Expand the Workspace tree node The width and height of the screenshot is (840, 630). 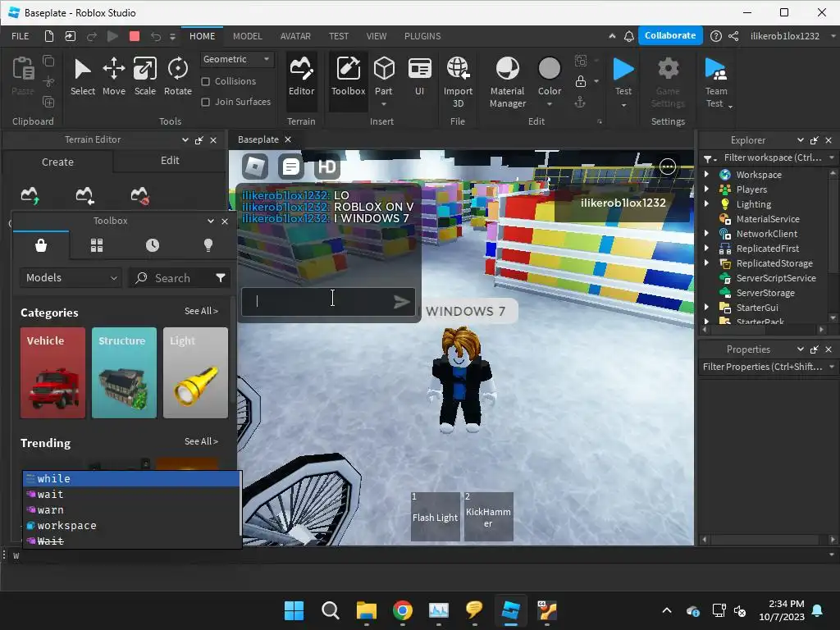pos(706,174)
